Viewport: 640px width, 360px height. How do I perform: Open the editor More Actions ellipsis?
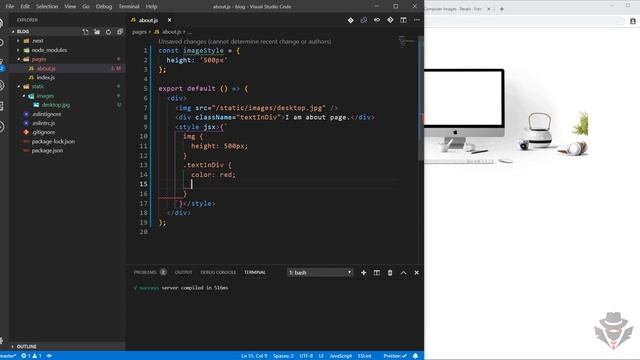[x=416, y=20]
